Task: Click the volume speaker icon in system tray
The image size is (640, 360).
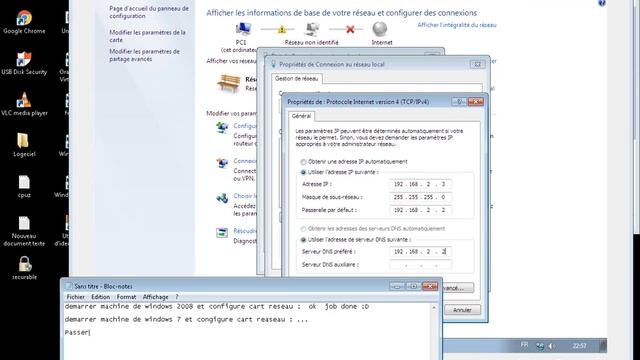Action: coord(551,346)
